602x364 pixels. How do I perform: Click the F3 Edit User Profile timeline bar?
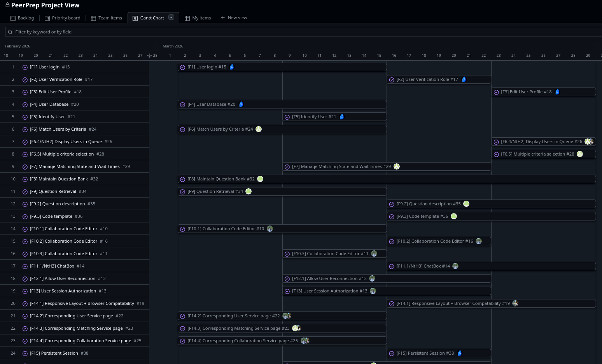[x=543, y=92]
